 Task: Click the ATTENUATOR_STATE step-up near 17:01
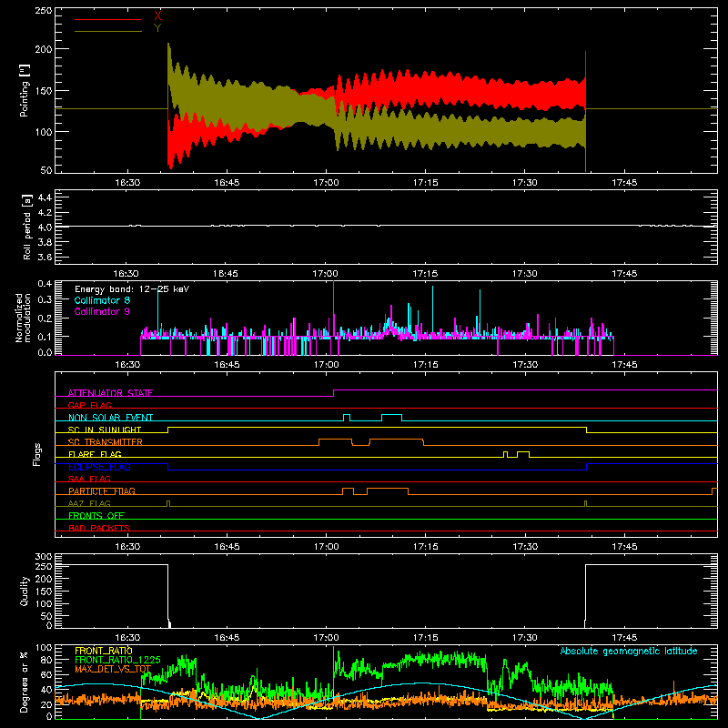coord(333,393)
